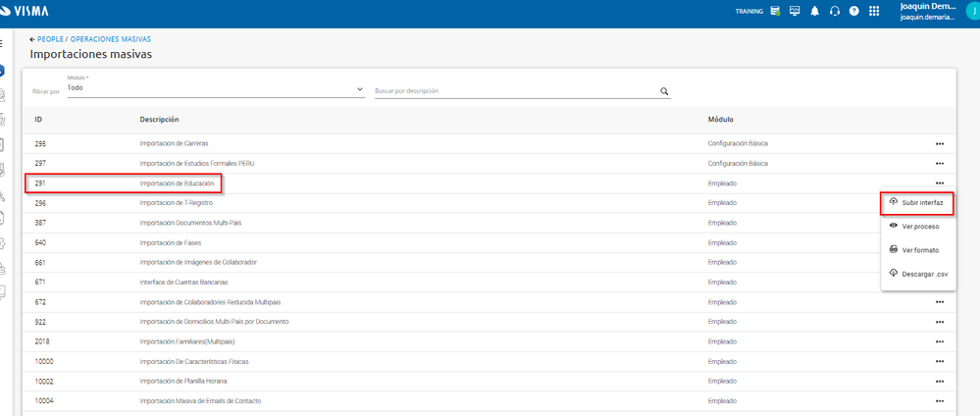Select Ver proceso in the menu

[917, 227]
